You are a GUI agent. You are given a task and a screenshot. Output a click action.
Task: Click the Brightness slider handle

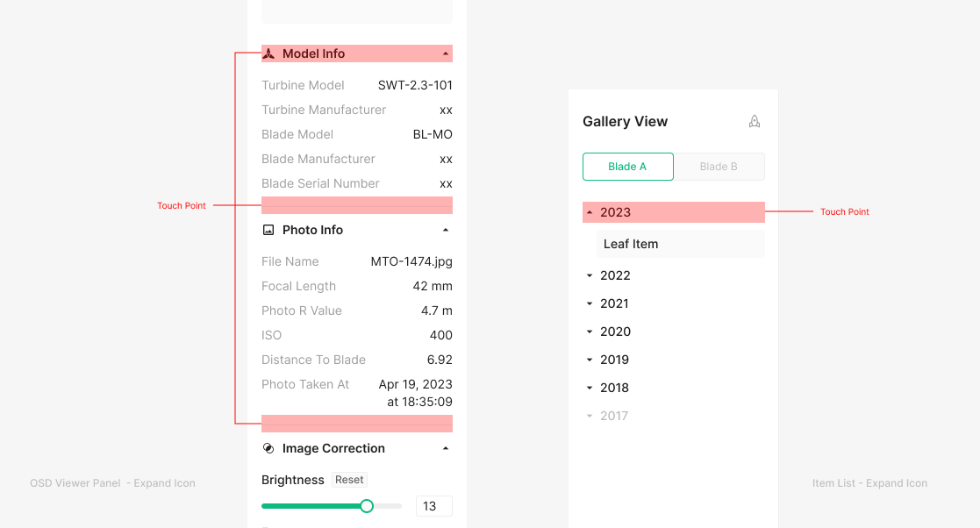coord(367,506)
